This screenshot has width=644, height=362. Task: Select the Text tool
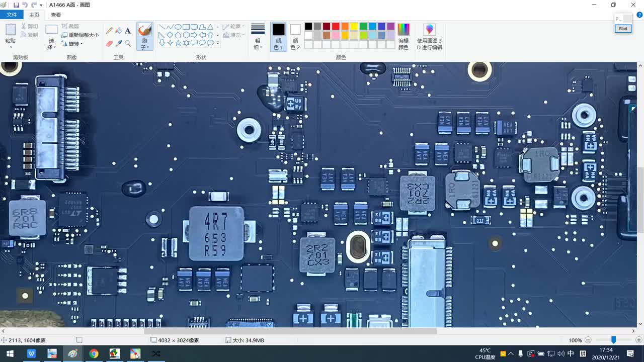click(x=128, y=31)
